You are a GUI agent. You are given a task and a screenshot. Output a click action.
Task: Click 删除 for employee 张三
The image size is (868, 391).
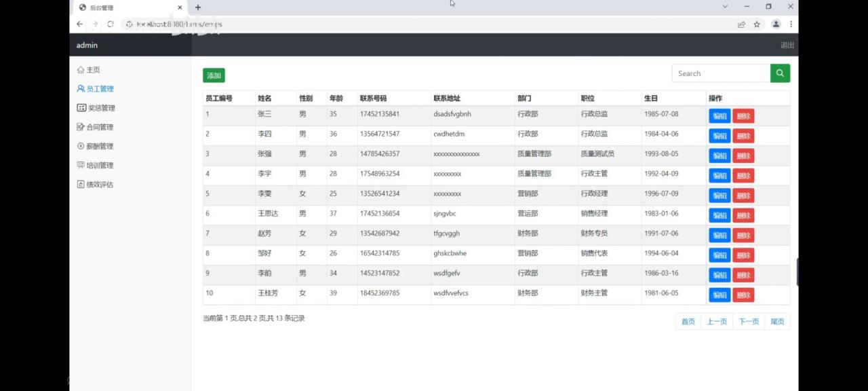pos(743,116)
